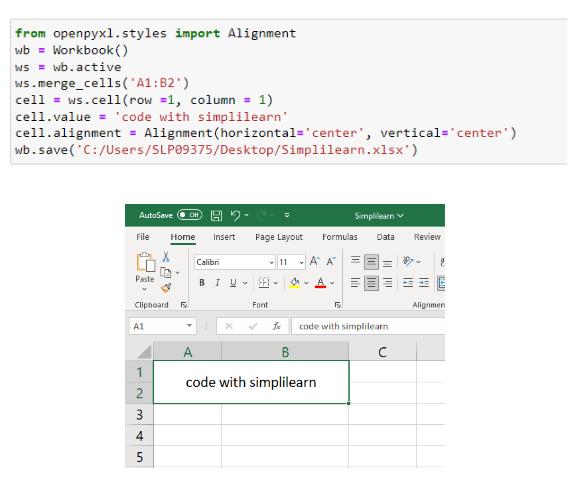Open underline style dropdown arrow
Image resolution: width=587 pixels, height=500 pixels.
click(245, 283)
